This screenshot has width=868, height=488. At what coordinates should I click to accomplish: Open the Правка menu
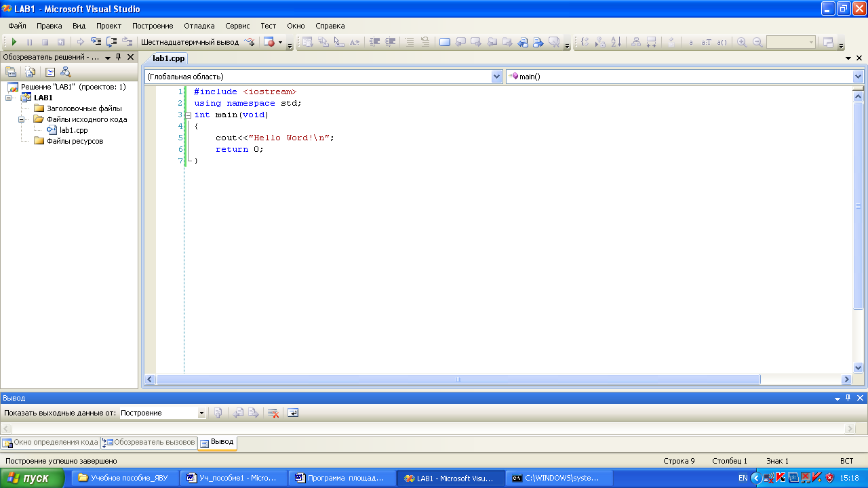pos(50,26)
